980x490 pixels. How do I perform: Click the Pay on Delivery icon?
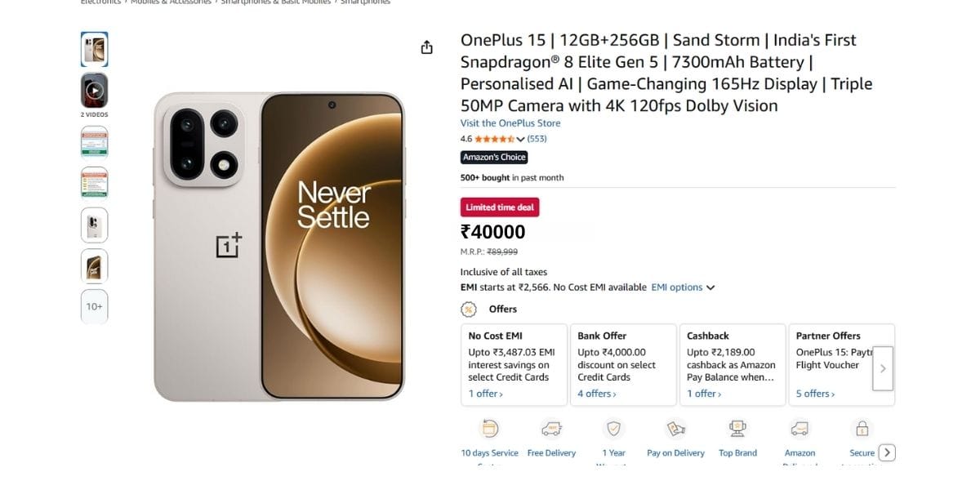[675, 428]
